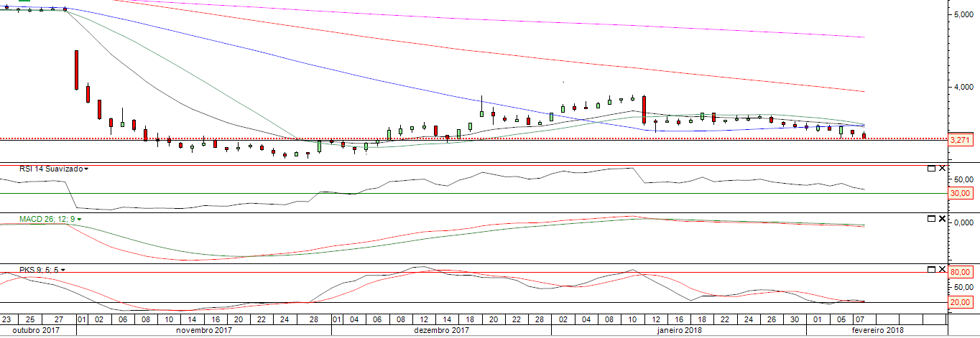The width and height of the screenshot is (980, 338).
Task: Open the PKS 9; 5; 5 indicator dropdown
Action: tap(63, 270)
